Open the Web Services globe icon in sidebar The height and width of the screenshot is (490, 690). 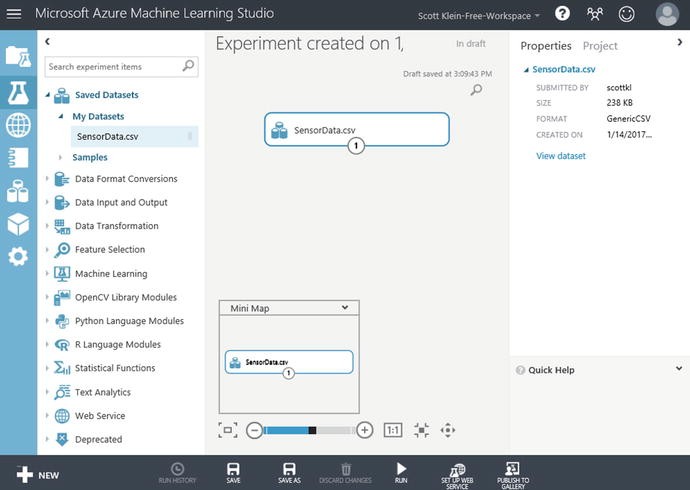[x=18, y=125]
